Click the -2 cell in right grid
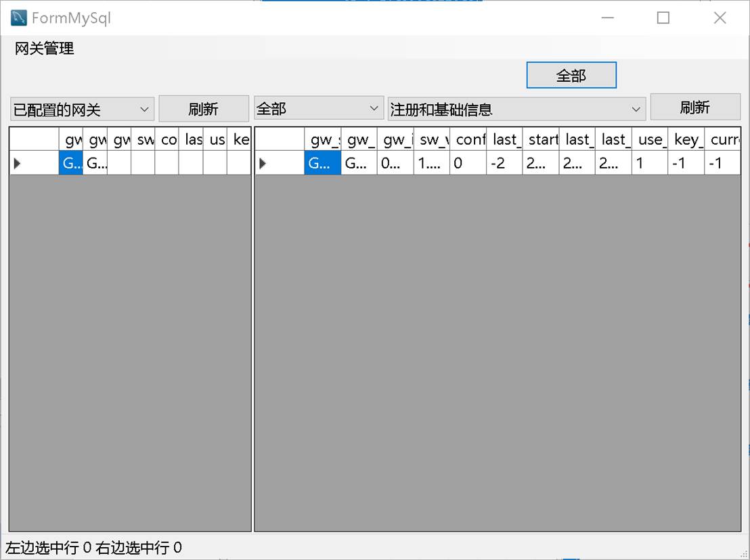 [504, 164]
